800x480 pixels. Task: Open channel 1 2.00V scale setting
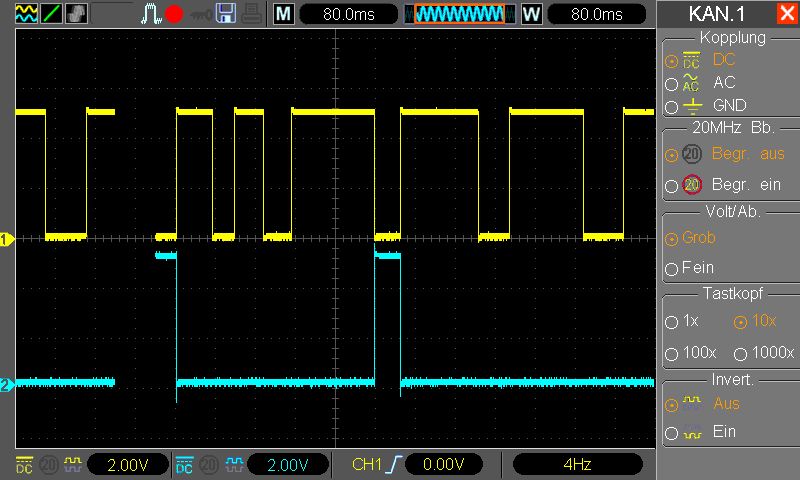tap(128, 465)
